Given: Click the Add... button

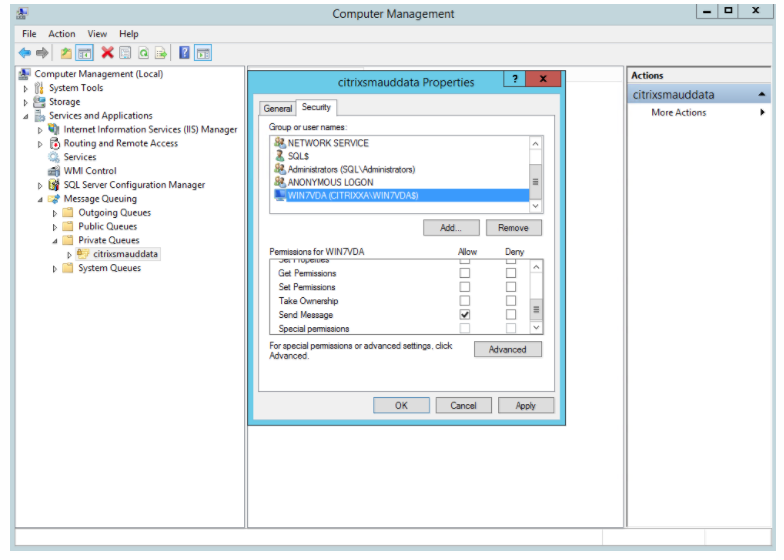Looking at the screenshot, I should pos(451,228).
